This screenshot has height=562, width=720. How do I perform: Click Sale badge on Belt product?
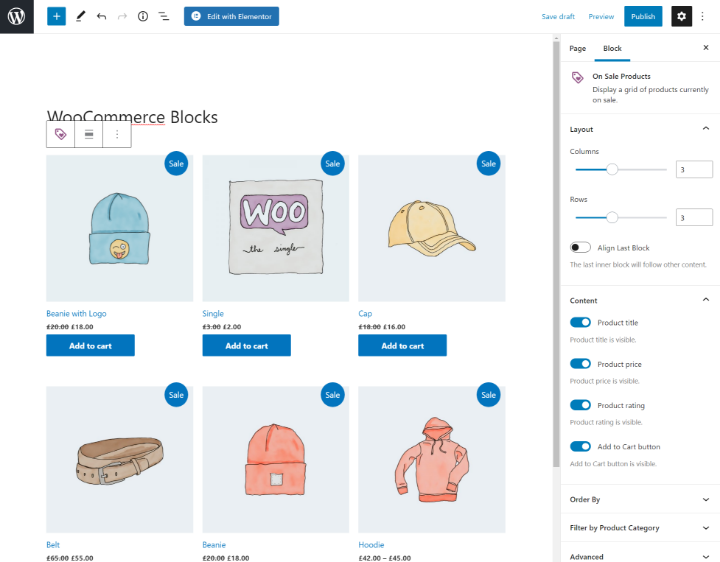point(176,395)
